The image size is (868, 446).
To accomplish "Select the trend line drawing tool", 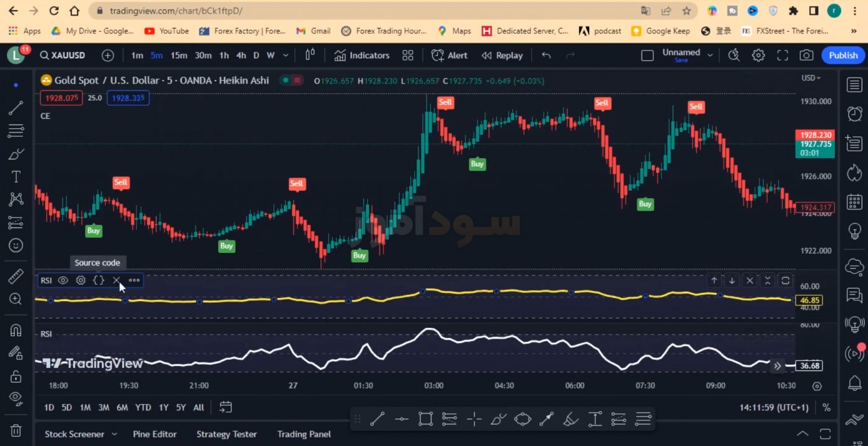I will 16,108.
